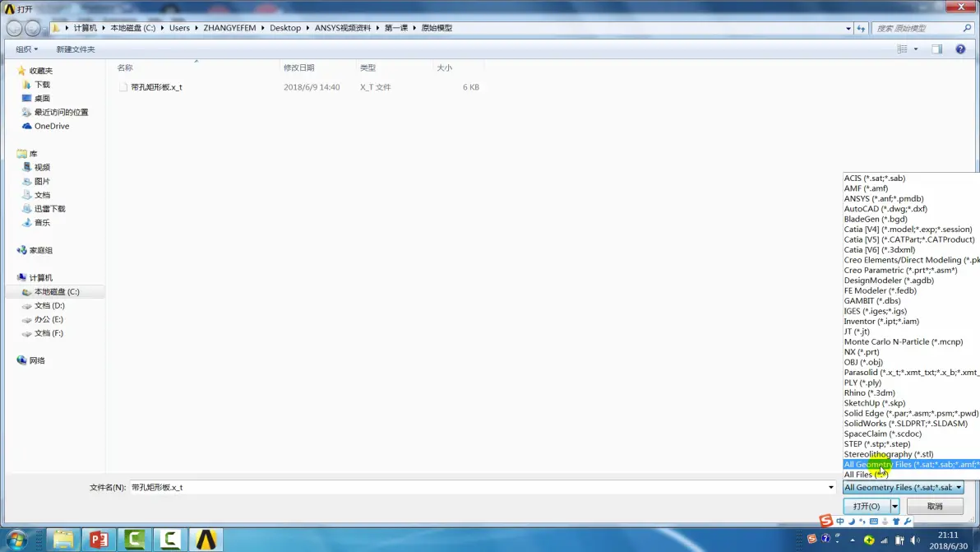Image resolution: width=980 pixels, height=552 pixels.
Task: Click the Help question mark icon
Action: tap(960, 49)
